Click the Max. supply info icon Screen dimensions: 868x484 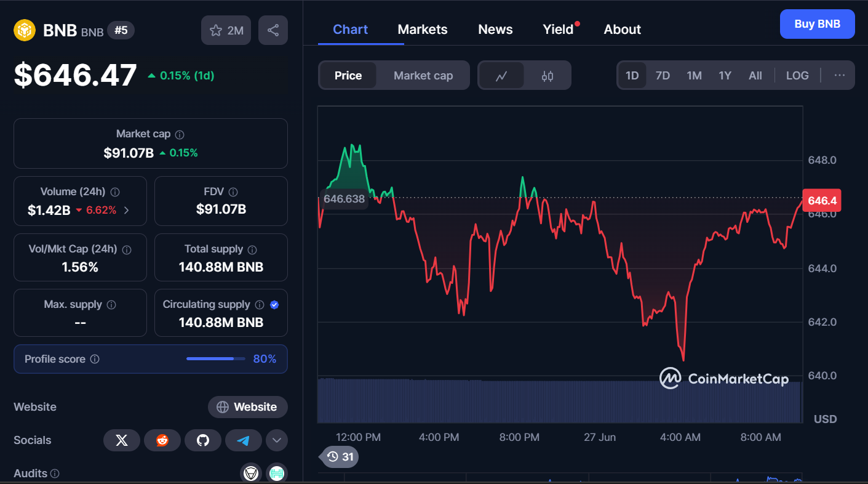111,305
